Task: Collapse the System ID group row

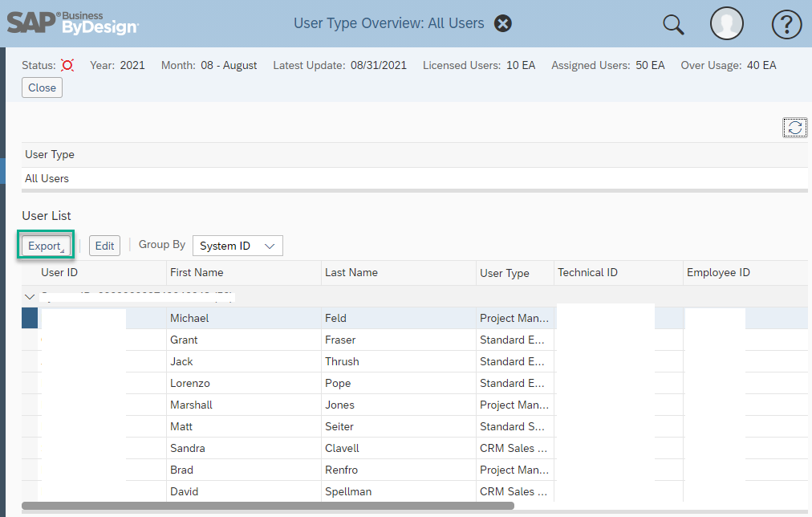Action: tap(30, 297)
